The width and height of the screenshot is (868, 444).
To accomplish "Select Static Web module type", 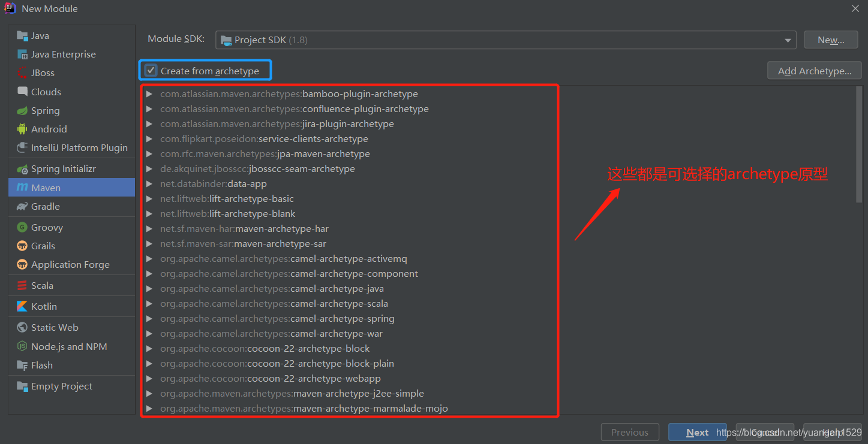I will [x=72, y=327].
